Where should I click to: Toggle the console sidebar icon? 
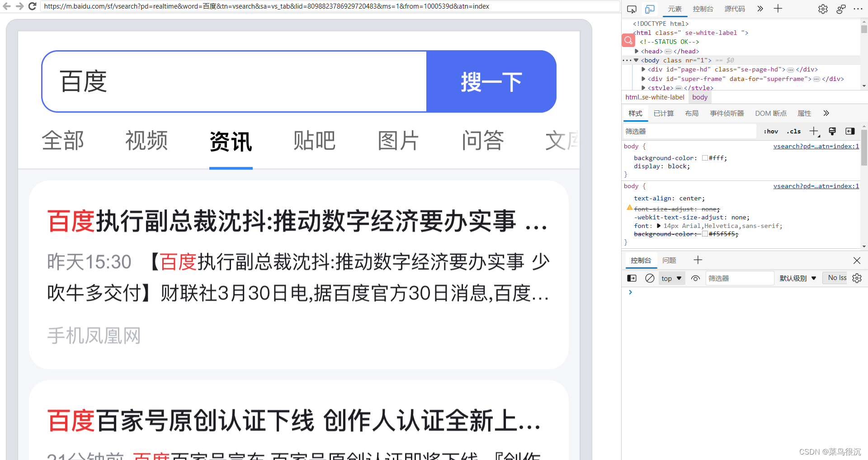click(x=632, y=278)
